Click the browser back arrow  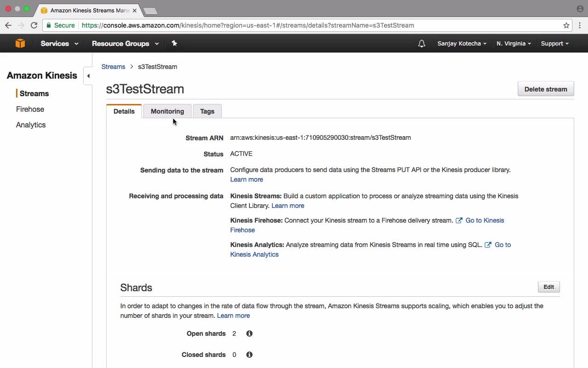point(8,25)
